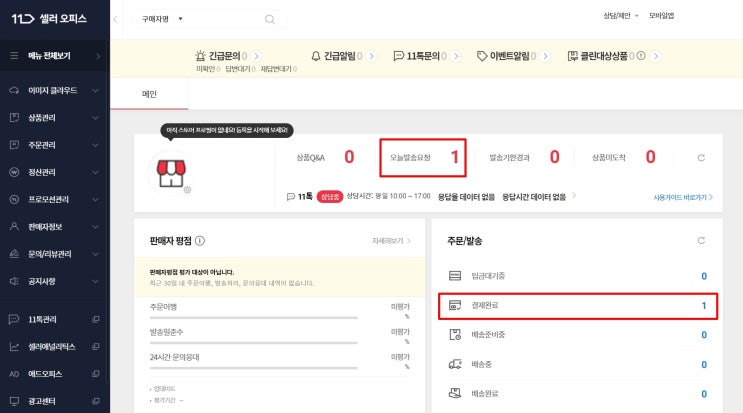Click the store profile image

coord(171,173)
